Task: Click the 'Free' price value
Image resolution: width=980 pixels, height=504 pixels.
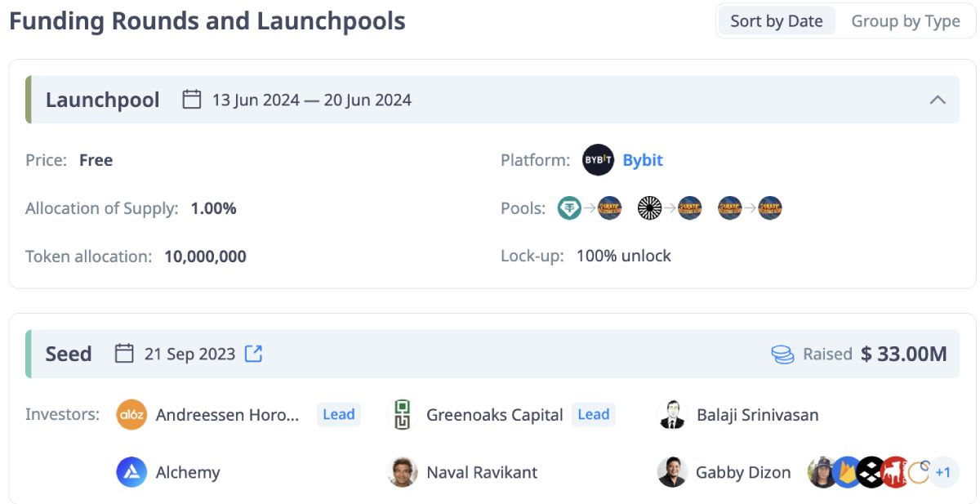Action: pyautogui.click(x=96, y=160)
